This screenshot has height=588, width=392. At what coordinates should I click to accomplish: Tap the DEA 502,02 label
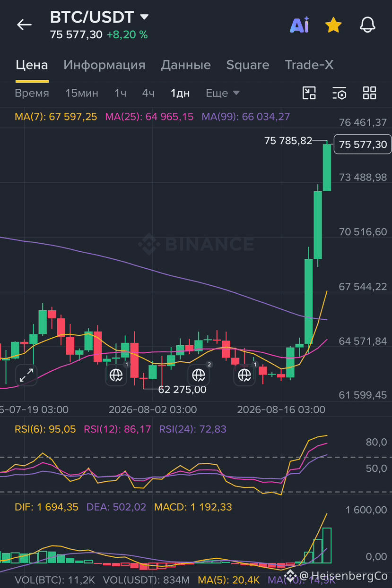coord(116,507)
